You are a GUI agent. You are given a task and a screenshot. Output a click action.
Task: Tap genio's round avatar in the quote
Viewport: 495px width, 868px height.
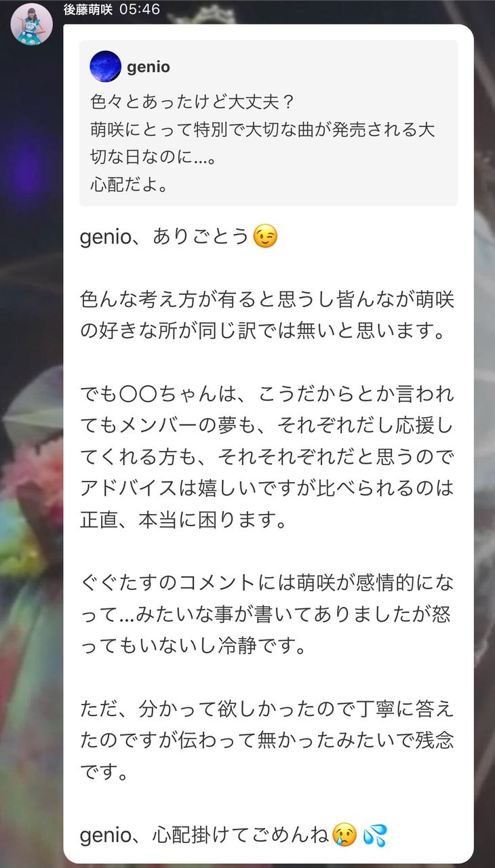click(105, 67)
